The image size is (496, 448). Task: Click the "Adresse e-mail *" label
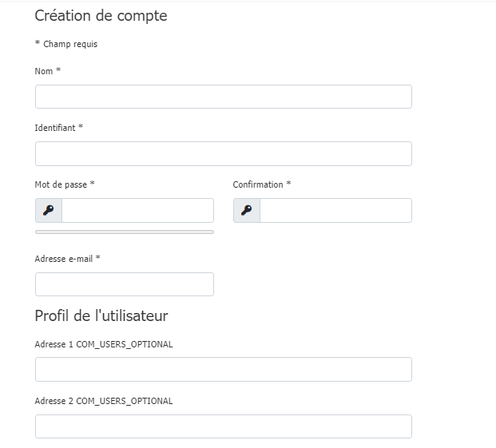click(x=68, y=259)
